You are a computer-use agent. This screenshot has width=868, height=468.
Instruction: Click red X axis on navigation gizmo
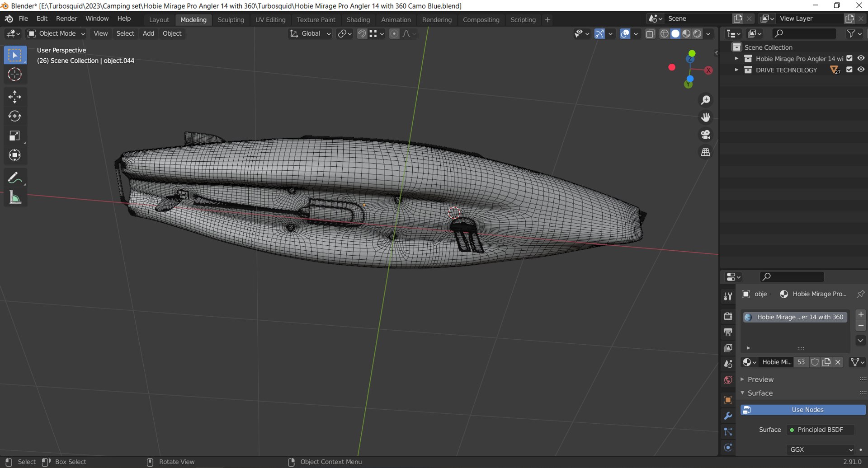708,70
